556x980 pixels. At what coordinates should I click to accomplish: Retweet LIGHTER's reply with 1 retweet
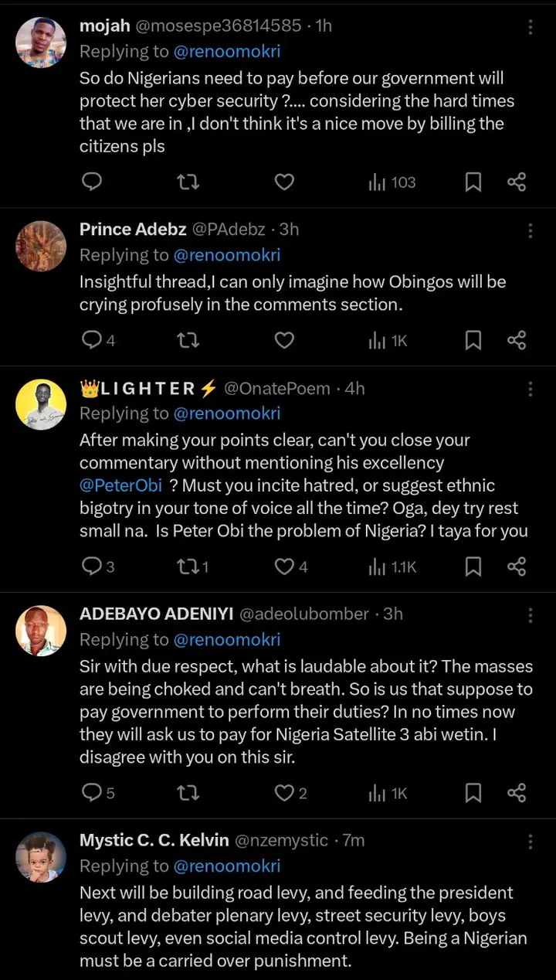point(193,567)
